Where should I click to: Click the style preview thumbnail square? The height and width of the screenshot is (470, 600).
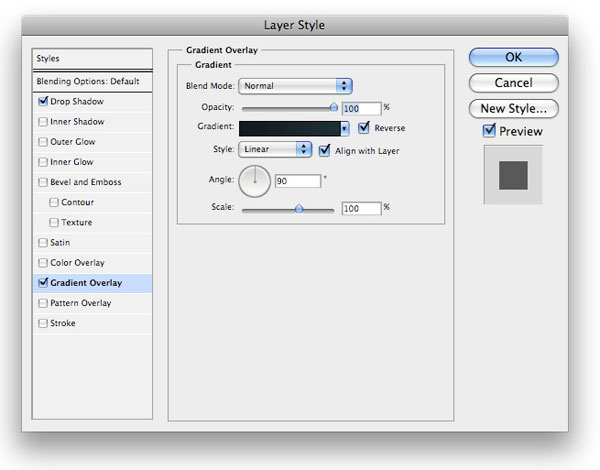pos(513,175)
